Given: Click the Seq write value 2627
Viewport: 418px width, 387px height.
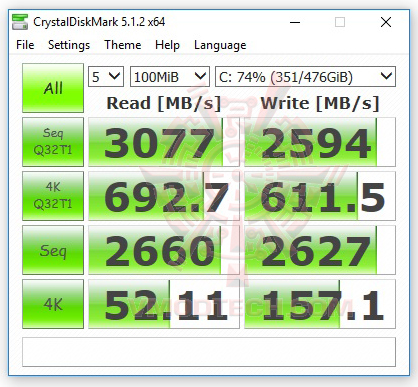Looking at the screenshot, I should coord(320,250).
